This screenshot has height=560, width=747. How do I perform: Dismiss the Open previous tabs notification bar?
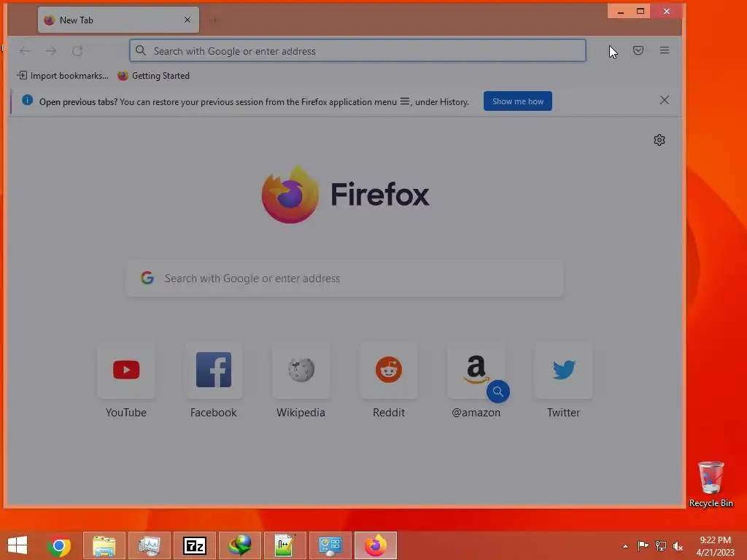[x=664, y=100]
